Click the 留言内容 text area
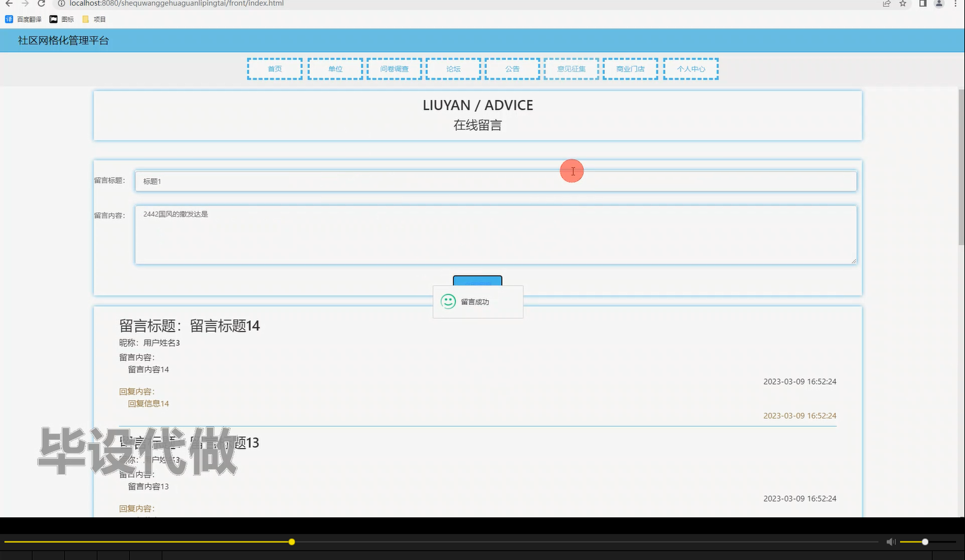This screenshot has width=965, height=560. 496,235
